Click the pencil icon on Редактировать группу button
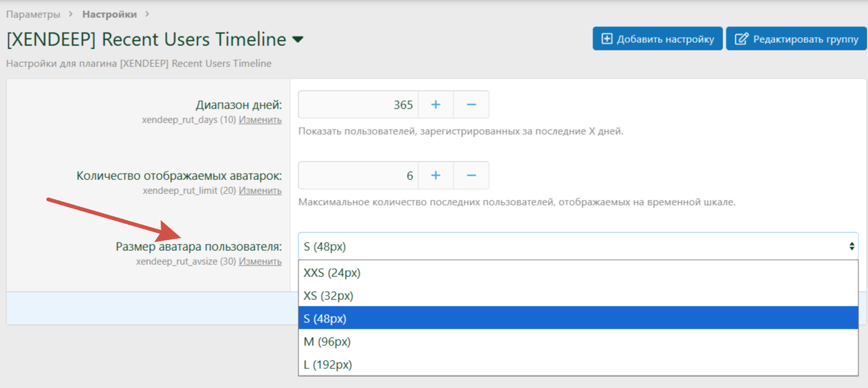The image size is (868, 388). 741,39
